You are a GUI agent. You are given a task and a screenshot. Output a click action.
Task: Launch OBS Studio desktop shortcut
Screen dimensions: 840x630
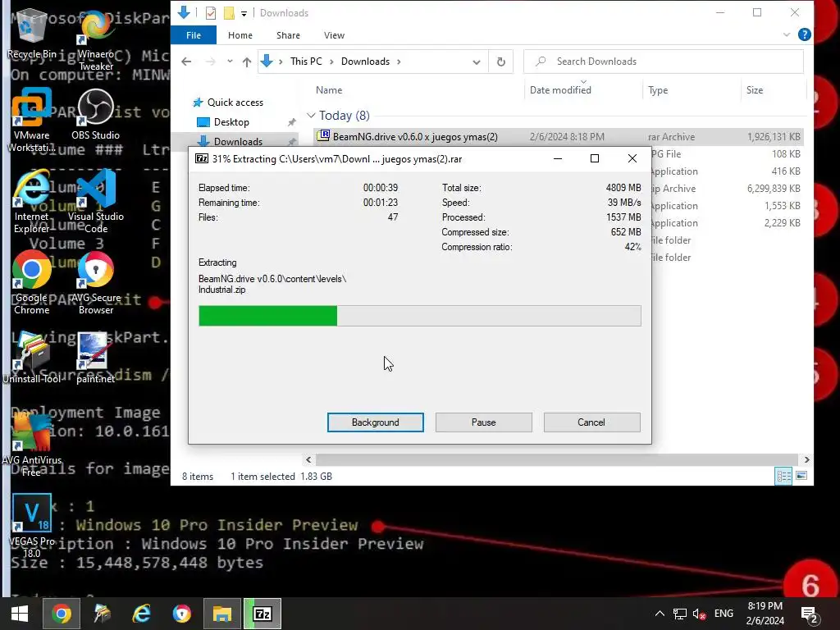pyautogui.click(x=96, y=114)
